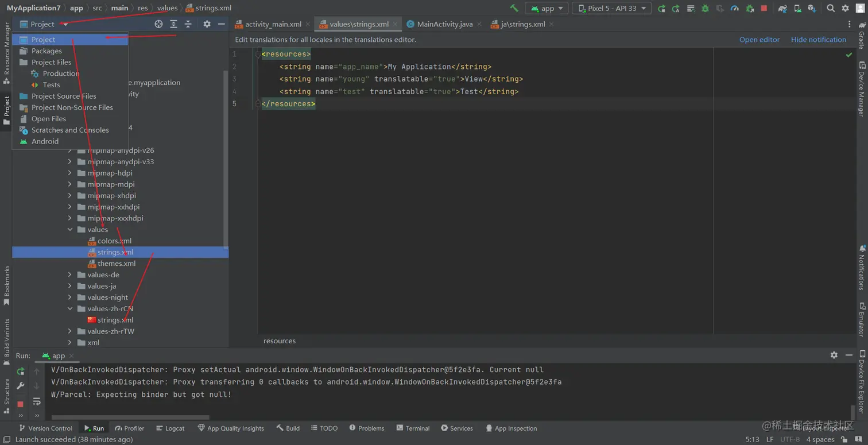868x445 pixels.
Task: Open Project panel options gear
Action: pyautogui.click(x=207, y=24)
